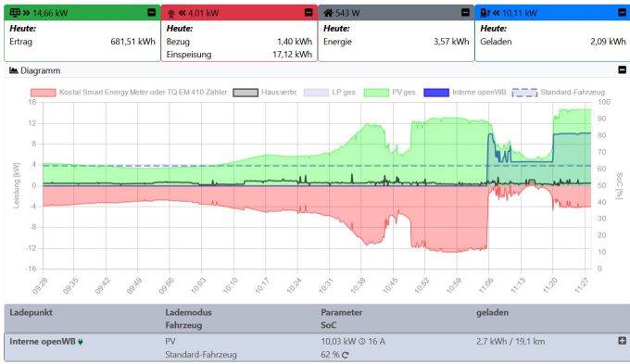This screenshot has width=630, height=364.
Task: Hide the Kostal Smart Energy Meter series label
Action: (x=143, y=92)
